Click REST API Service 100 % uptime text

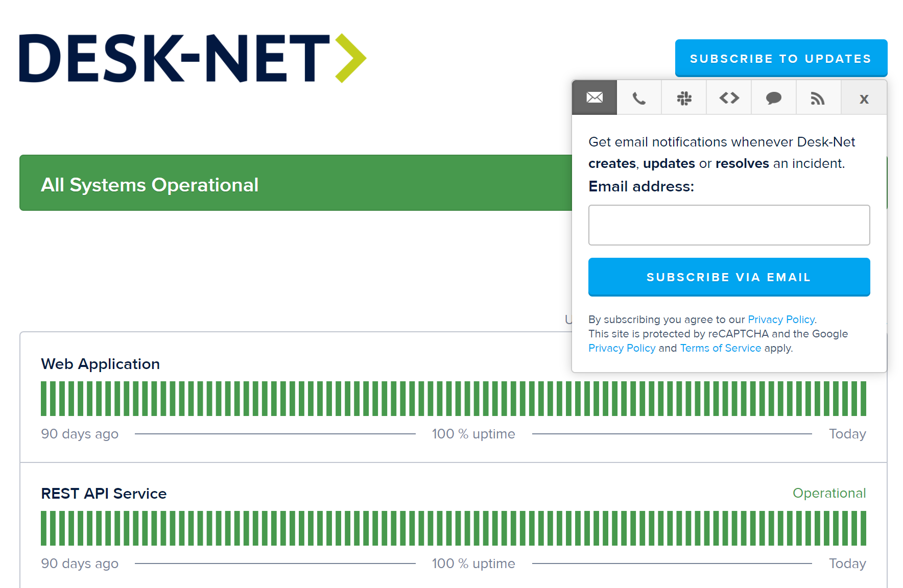(473, 563)
